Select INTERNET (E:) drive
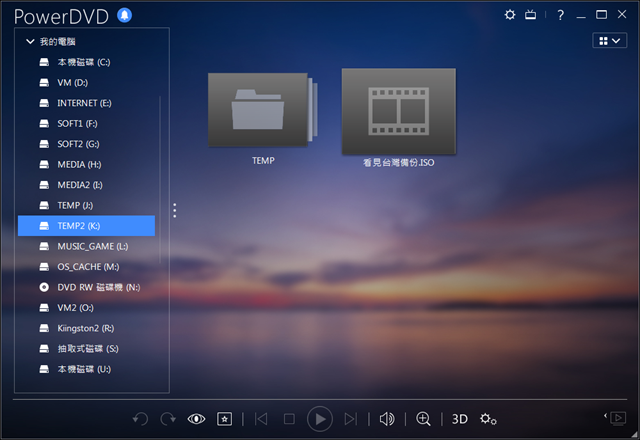This screenshot has width=640, height=440. (87, 103)
